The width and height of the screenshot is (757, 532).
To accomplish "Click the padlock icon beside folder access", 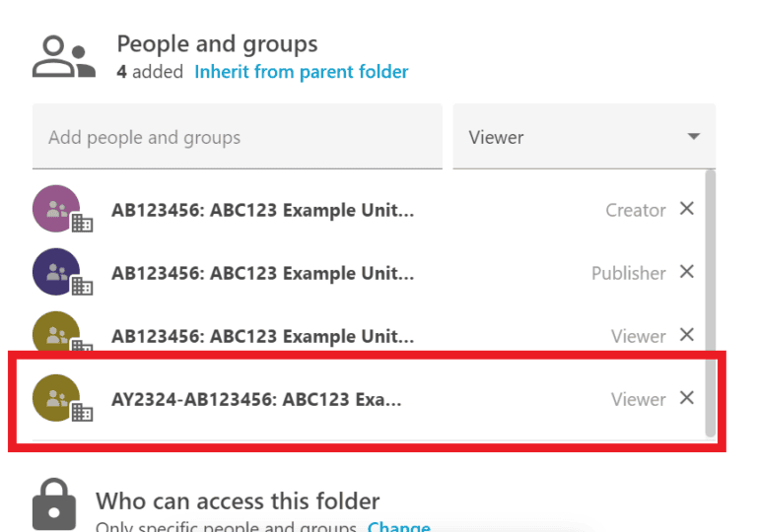I will click(x=54, y=504).
